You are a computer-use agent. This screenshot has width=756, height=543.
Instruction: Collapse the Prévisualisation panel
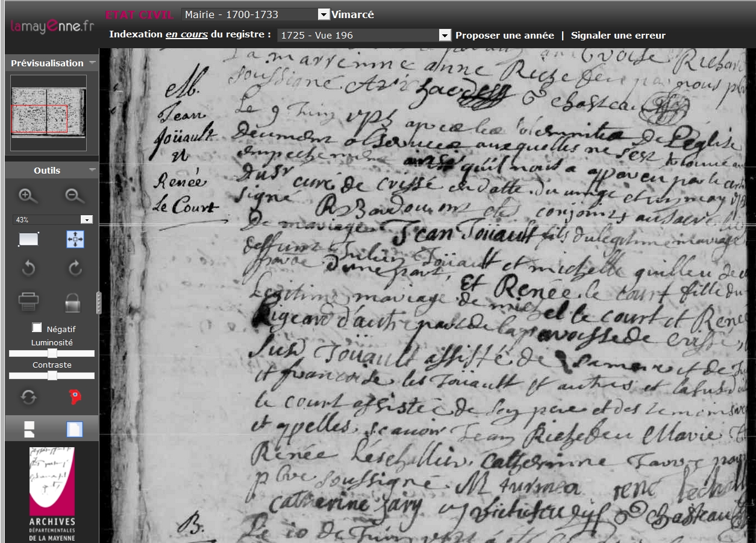[x=92, y=63]
